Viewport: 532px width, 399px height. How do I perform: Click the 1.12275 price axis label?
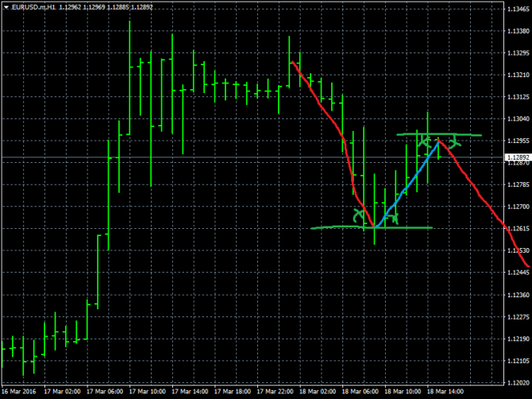pyautogui.click(x=518, y=317)
